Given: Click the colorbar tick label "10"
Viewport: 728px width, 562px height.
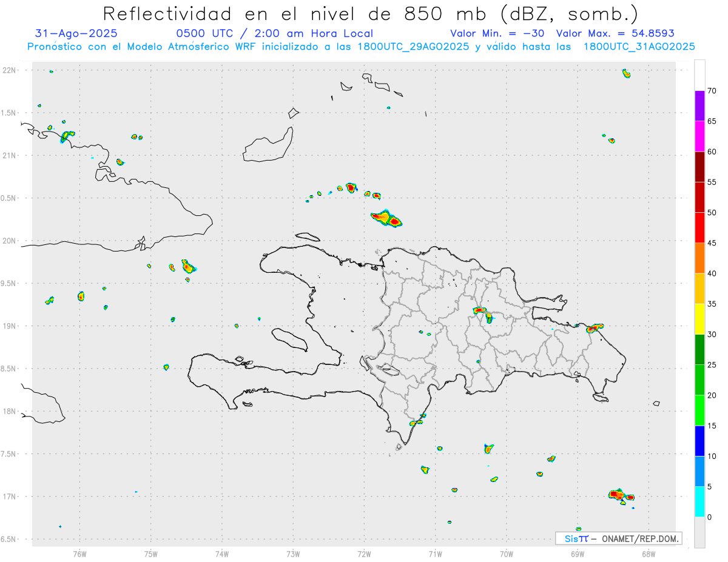Looking at the screenshot, I should pos(712,456).
